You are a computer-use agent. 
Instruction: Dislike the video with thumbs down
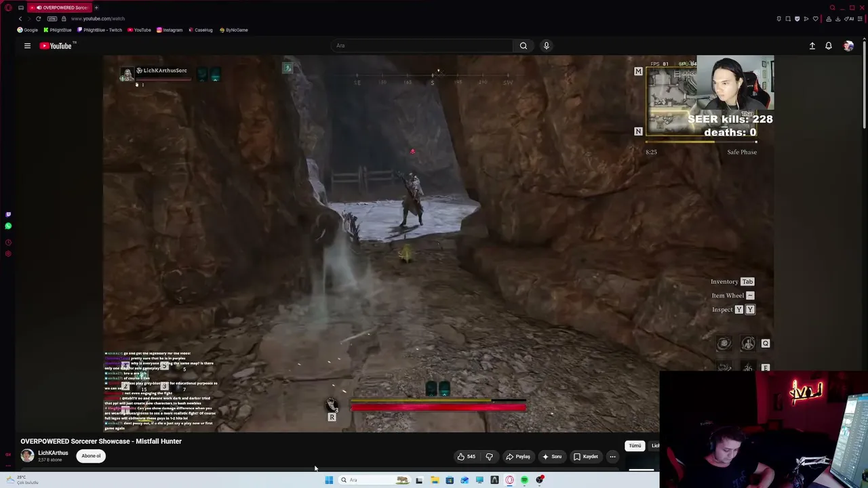tap(489, 456)
